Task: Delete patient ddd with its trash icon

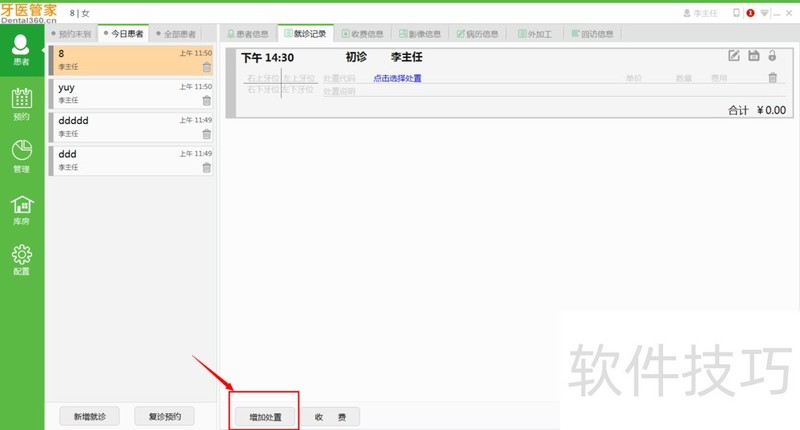Action: pyautogui.click(x=207, y=167)
